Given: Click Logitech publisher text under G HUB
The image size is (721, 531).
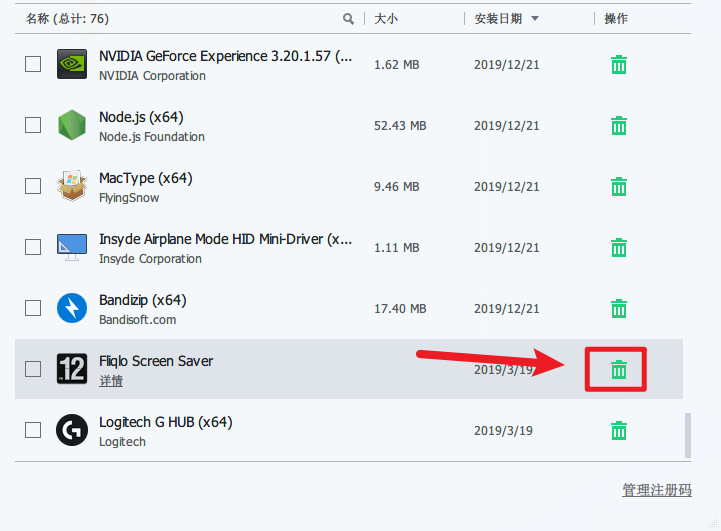Looking at the screenshot, I should click(122, 442).
